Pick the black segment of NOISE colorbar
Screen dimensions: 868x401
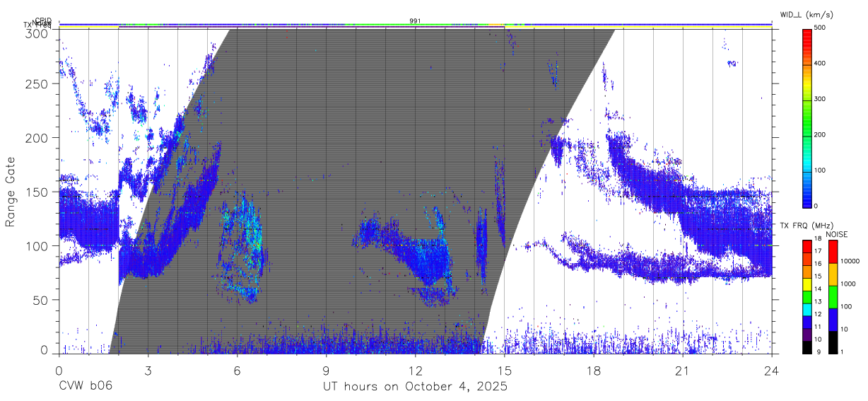click(833, 341)
